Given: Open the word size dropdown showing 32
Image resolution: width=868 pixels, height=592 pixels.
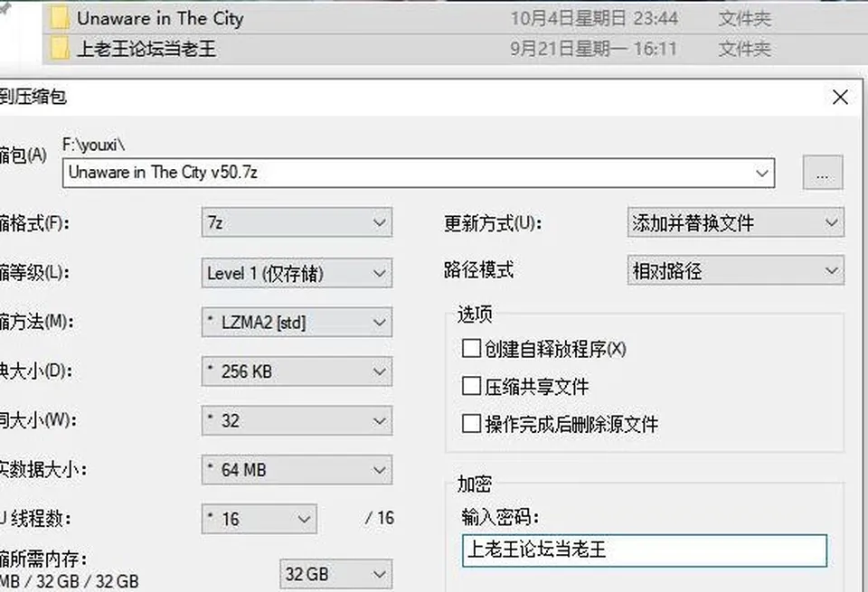Looking at the screenshot, I should click(297, 420).
